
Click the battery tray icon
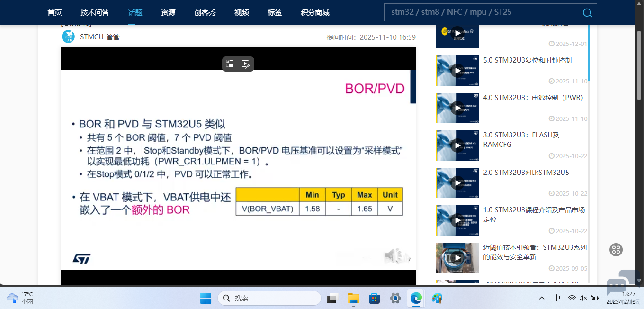595,298
